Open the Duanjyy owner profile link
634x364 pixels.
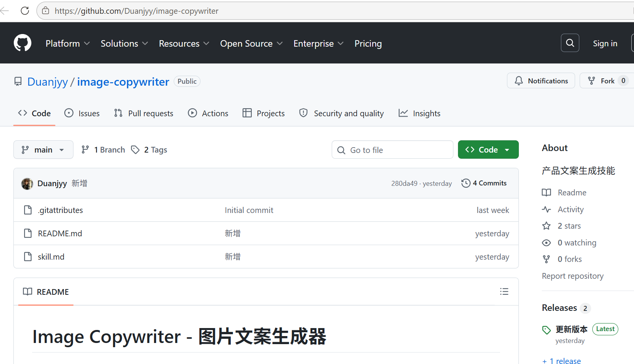tap(47, 81)
